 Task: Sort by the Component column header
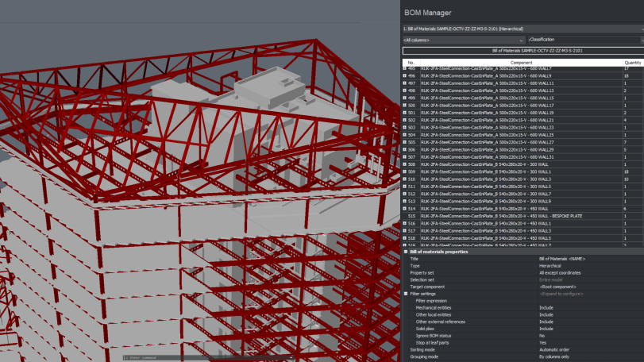[x=521, y=63]
